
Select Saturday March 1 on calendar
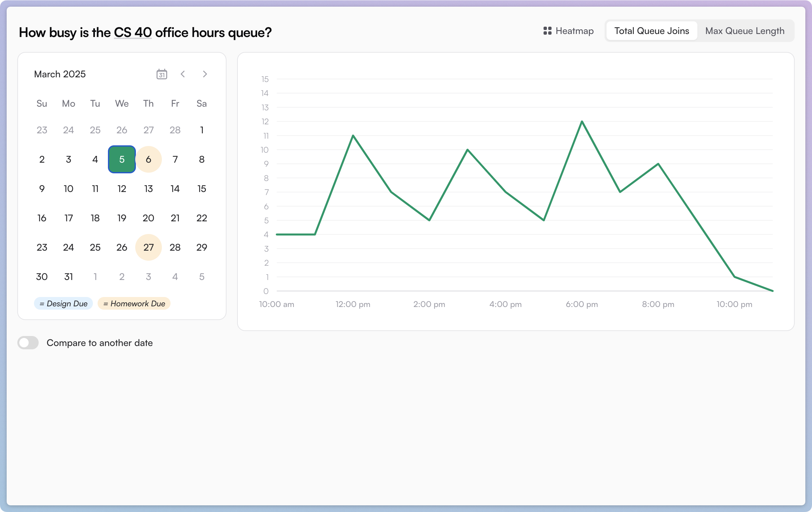(202, 130)
